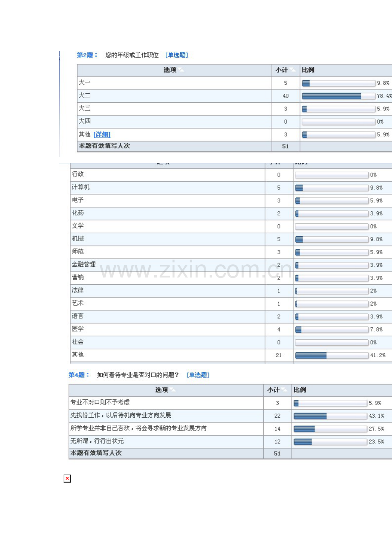Click the broken image icon at page bottom
Image resolution: width=392 pixels, height=555 pixels.
[67, 479]
